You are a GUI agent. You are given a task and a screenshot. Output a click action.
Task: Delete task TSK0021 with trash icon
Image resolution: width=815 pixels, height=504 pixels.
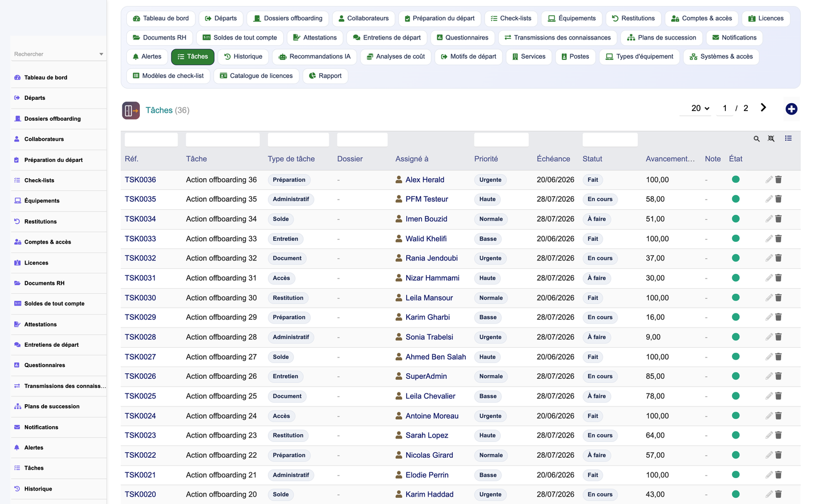tap(778, 475)
